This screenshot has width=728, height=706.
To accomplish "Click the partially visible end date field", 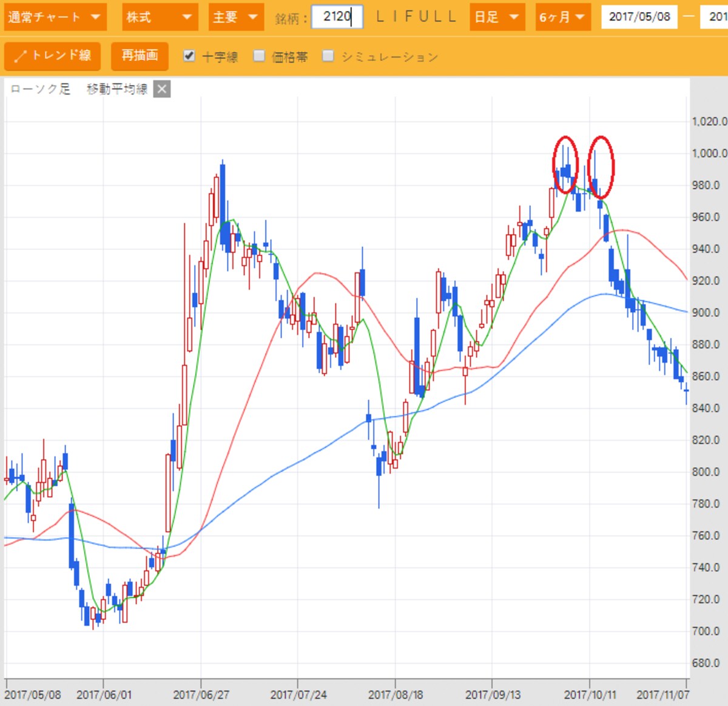I will [714, 17].
